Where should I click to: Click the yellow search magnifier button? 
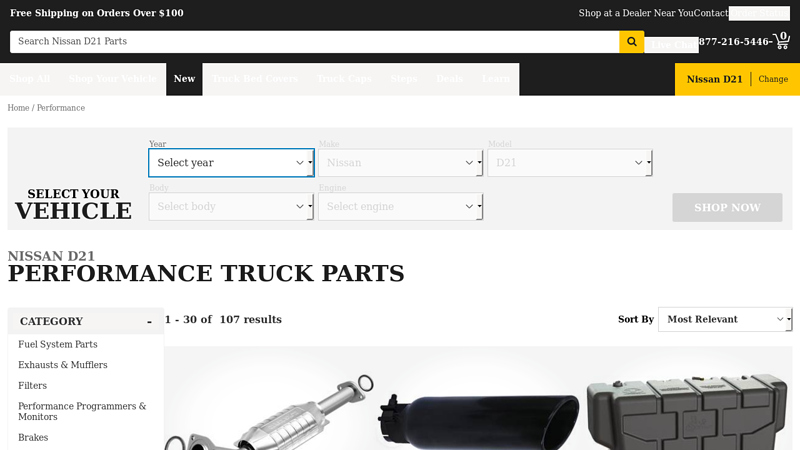632,42
